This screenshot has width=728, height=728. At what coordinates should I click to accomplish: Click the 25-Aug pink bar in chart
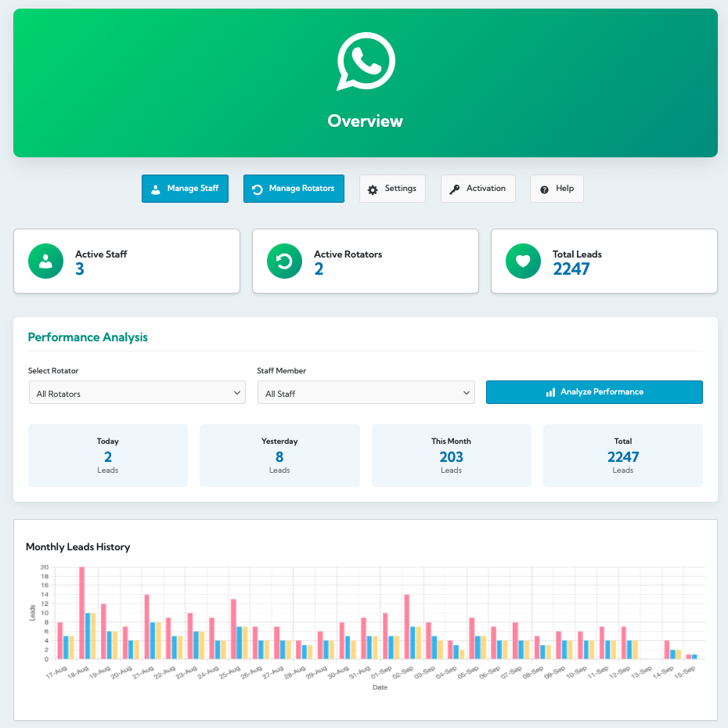click(233, 629)
